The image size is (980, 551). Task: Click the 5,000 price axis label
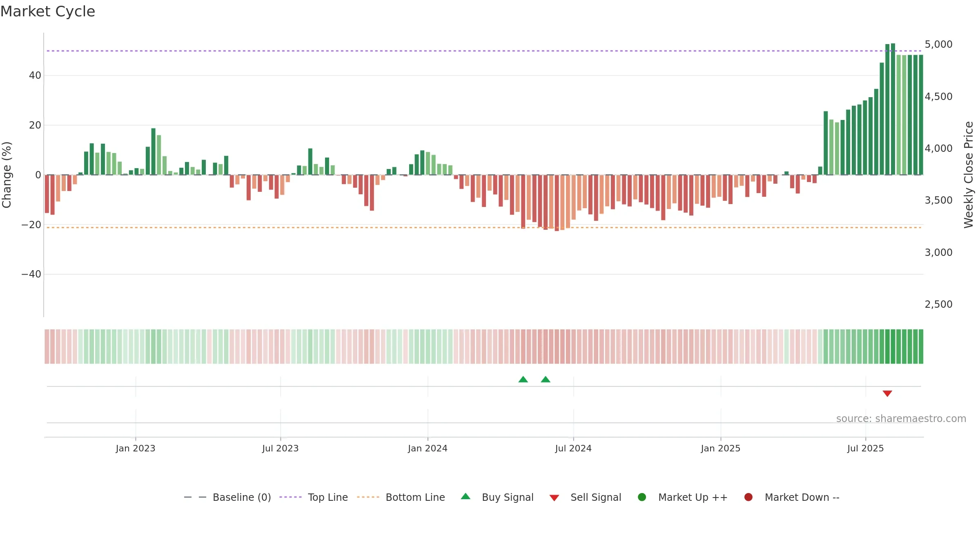pyautogui.click(x=938, y=44)
